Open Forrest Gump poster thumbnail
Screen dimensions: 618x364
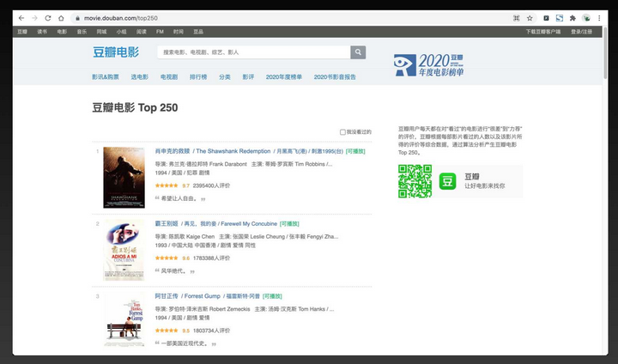124,320
